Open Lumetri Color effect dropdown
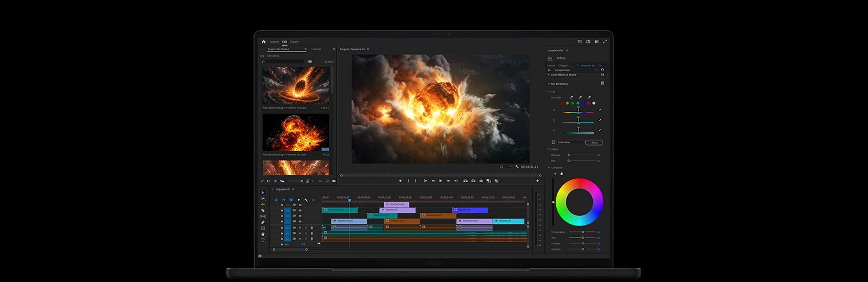Viewport: 868px width, 282px height. (x=576, y=70)
